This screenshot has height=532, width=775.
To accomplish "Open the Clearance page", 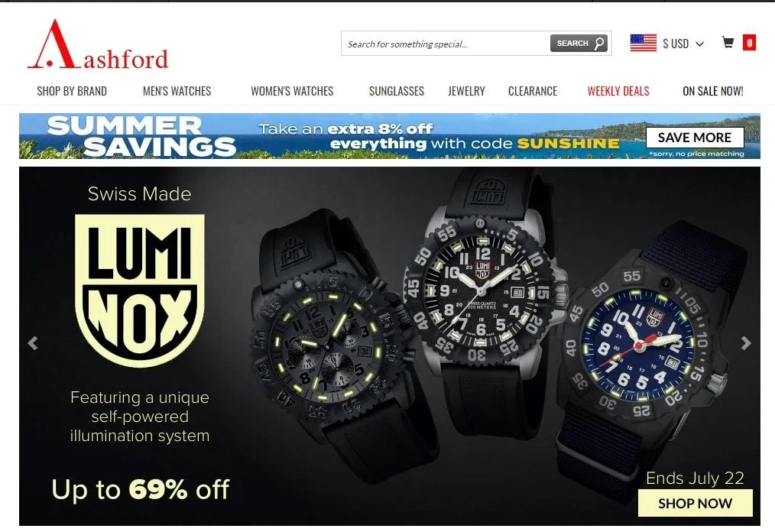I will [x=533, y=91].
